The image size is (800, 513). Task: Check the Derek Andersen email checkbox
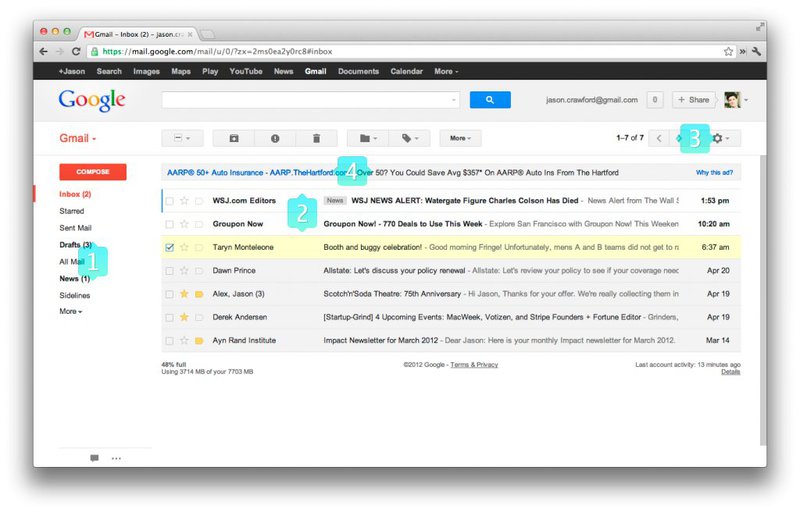click(169, 317)
